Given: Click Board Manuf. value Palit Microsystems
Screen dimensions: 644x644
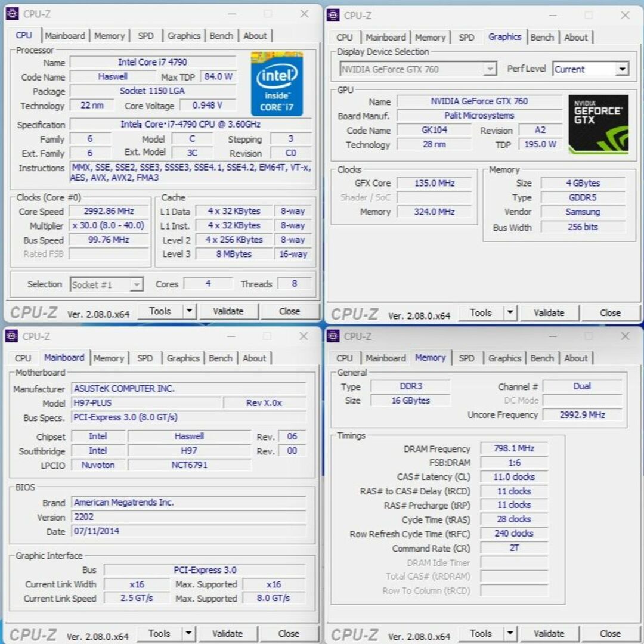Looking at the screenshot, I should (x=479, y=116).
